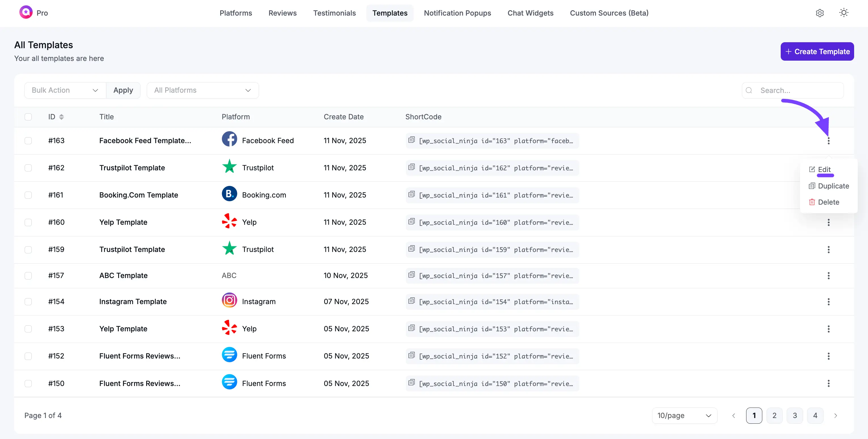868x439 pixels.
Task: Focus the Search templates input field
Action: click(799, 90)
